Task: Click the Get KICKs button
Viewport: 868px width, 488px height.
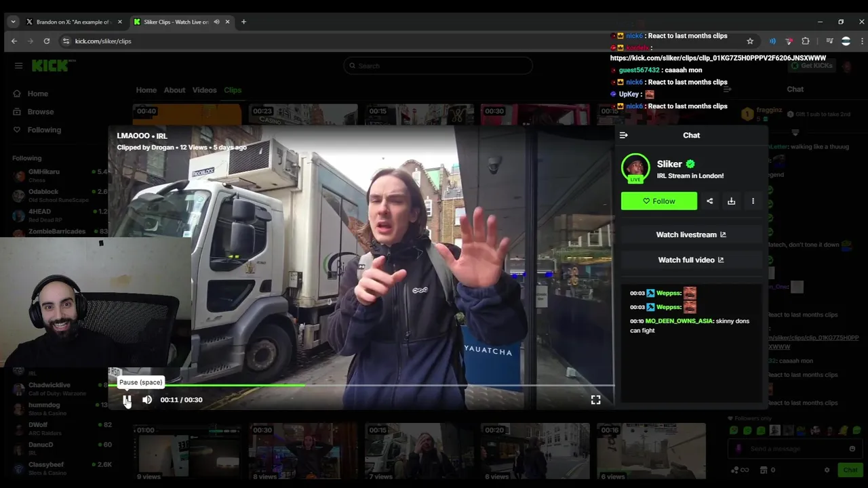Action: click(811, 66)
